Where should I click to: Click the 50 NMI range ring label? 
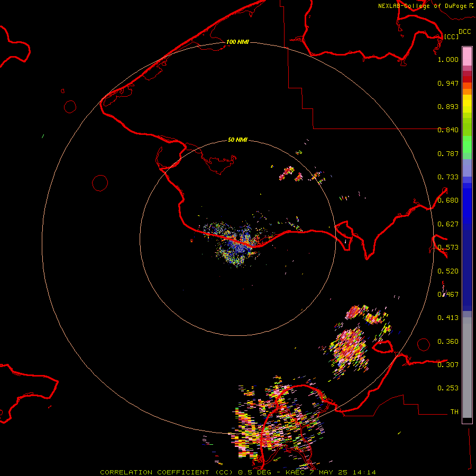click(237, 140)
